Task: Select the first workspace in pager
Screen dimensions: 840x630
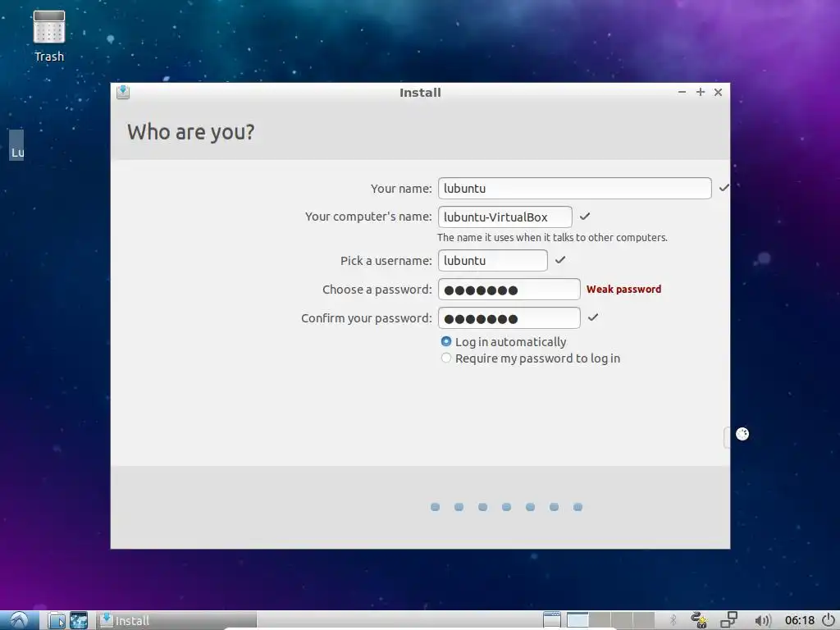Action: pyautogui.click(x=577, y=620)
